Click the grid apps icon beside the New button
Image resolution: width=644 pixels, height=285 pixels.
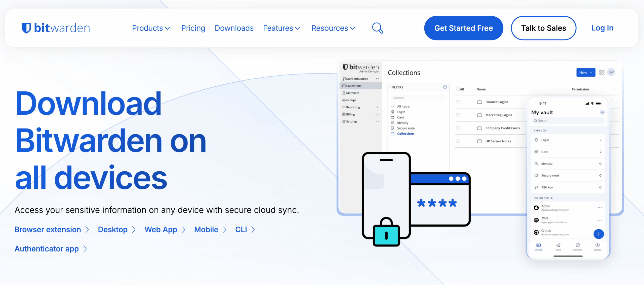pyautogui.click(x=601, y=72)
